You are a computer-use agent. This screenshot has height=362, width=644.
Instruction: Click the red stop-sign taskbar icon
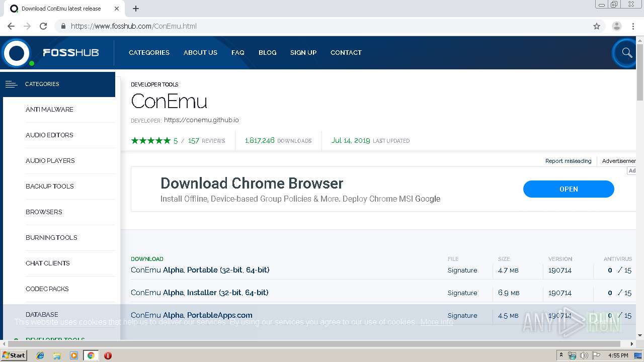point(108,355)
